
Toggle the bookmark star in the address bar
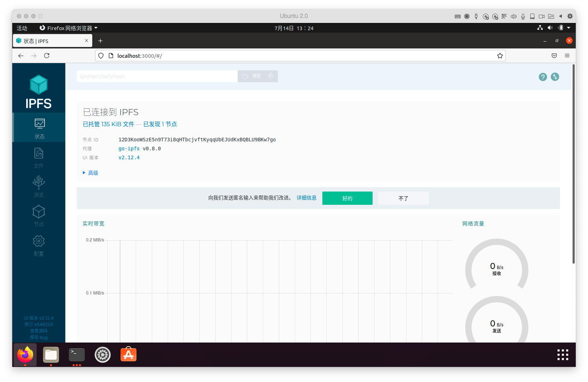(500, 56)
